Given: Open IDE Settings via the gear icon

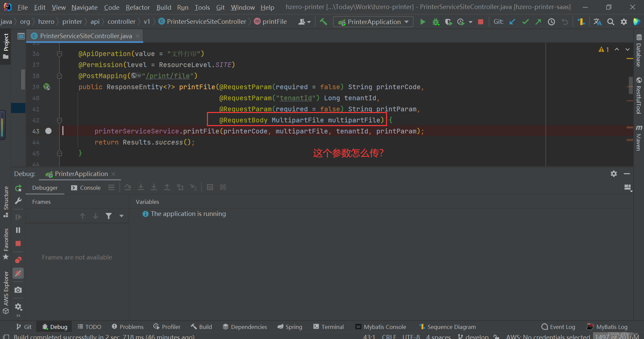Looking at the screenshot, I should pos(624,22).
